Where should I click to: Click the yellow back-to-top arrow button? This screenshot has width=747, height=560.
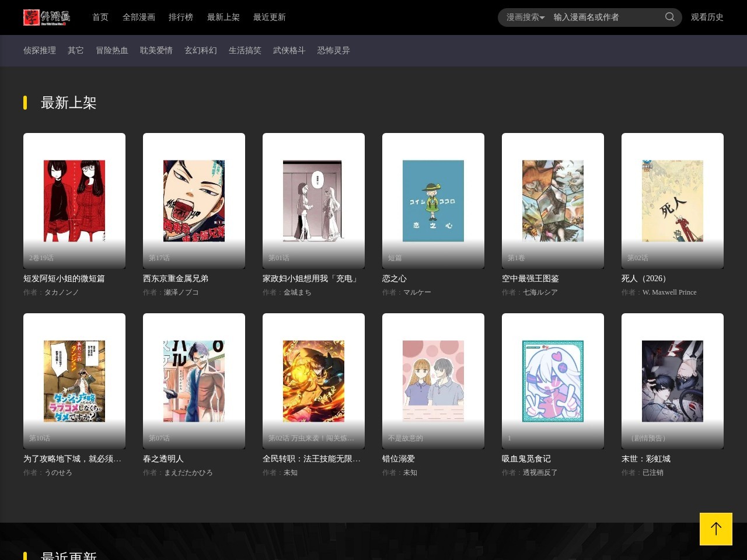tap(716, 529)
